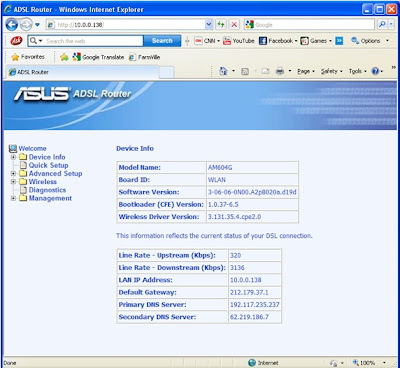Click the Add to Favorites Bar star icon

pyautogui.click(x=64, y=57)
